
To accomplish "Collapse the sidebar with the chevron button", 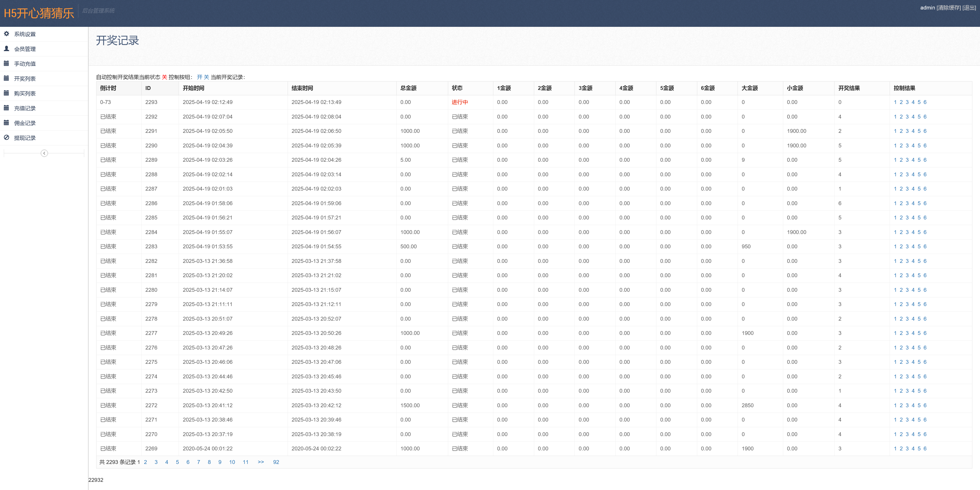I will coord(44,154).
